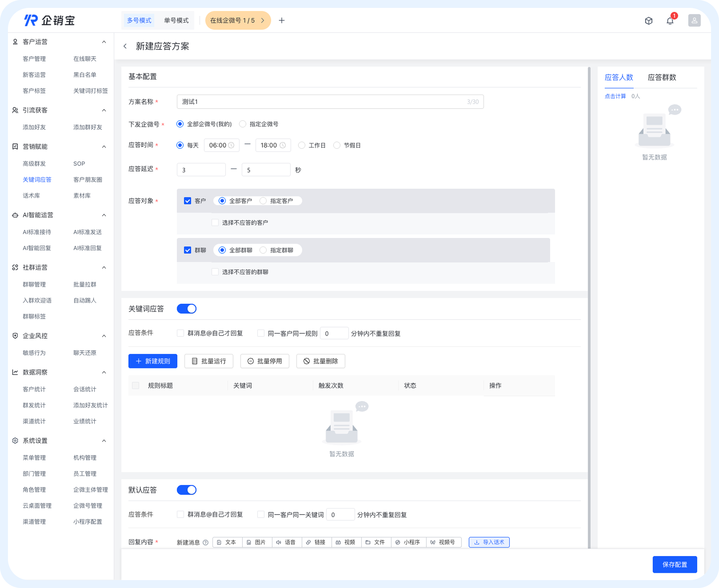Screen dimensions: 719x588
Task: Click clock icon in 06:00 time field
Action: click(231, 145)
